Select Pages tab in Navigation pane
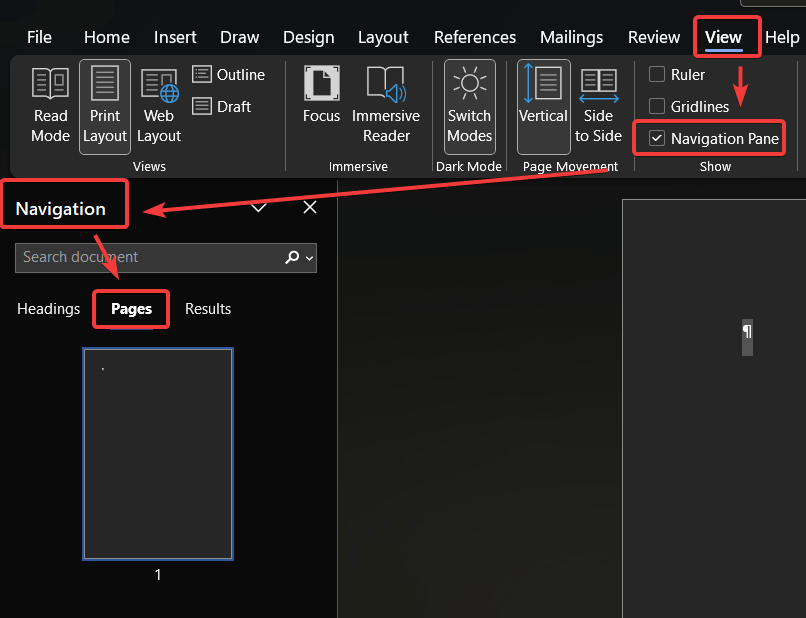The height and width of the screenshot is (618, 806). (x=132, y=309)
